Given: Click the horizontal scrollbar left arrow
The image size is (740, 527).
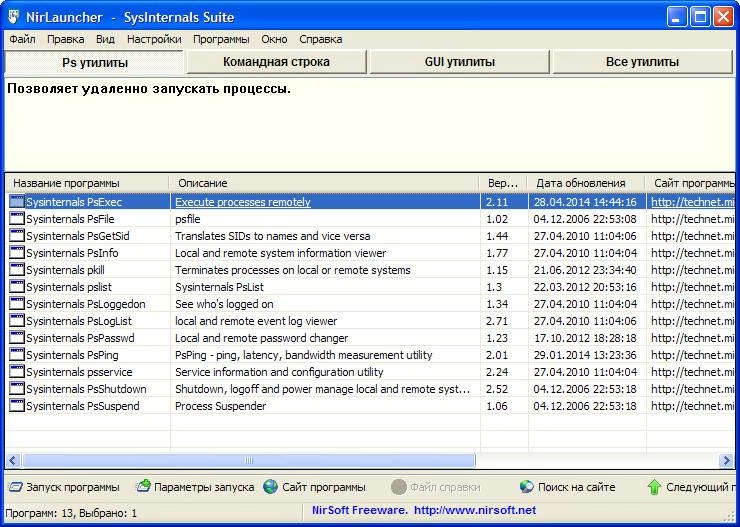Looking at the screenshot, I should (x=13, y=460).
